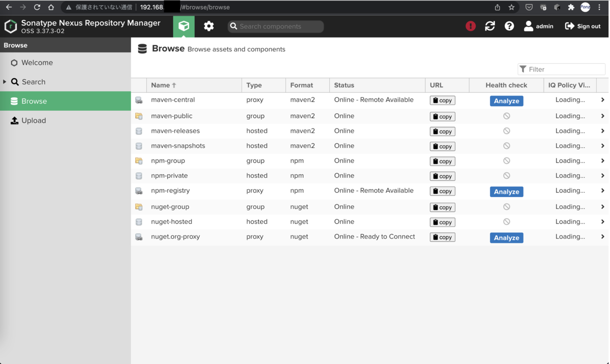Copy URL for maven-central
Viewport: 610px width, 364px height.
pyautogui.click(x=442, y=101)
